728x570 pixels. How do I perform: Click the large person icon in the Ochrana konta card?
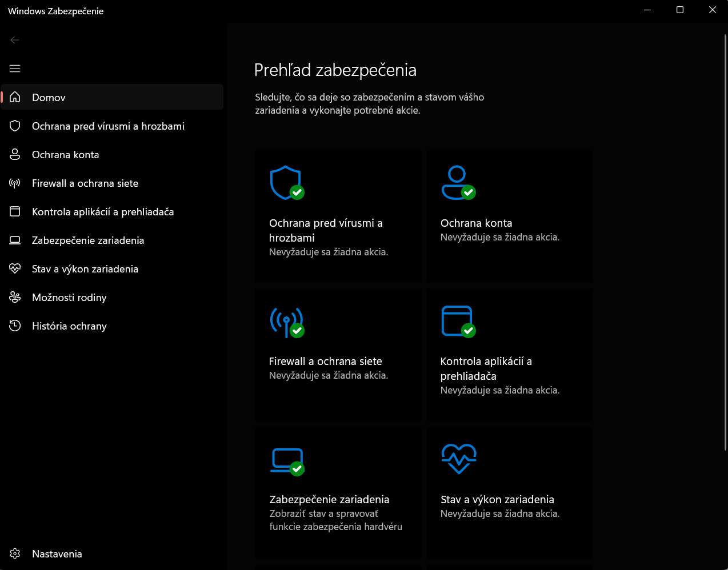pos(458,183)
